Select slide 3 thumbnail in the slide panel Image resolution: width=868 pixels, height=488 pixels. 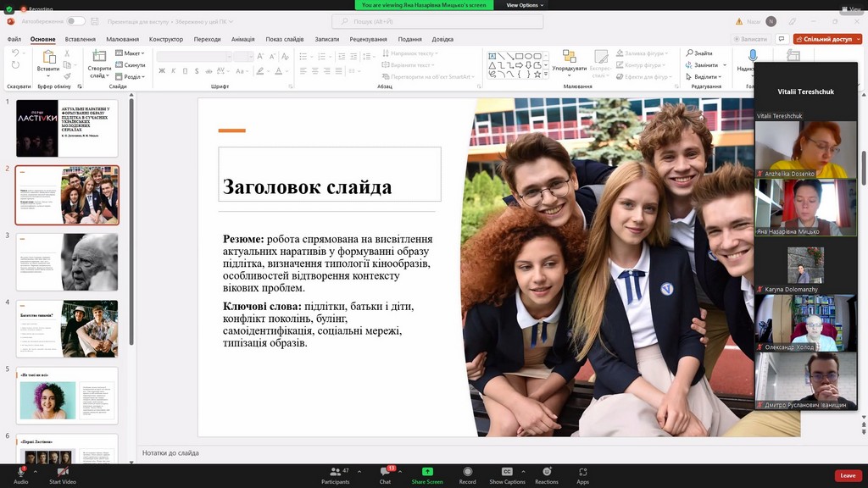[x=67, y=262]
